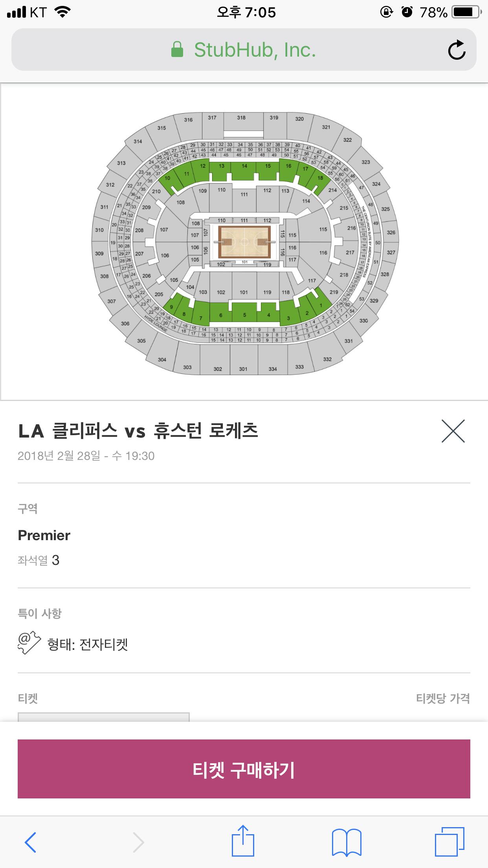Reload the StubHub page
Viewport: 488px width, 868px height.
457,50
